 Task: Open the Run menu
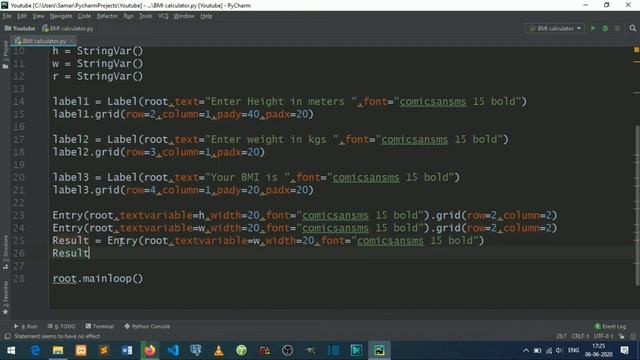click(128, 16)
